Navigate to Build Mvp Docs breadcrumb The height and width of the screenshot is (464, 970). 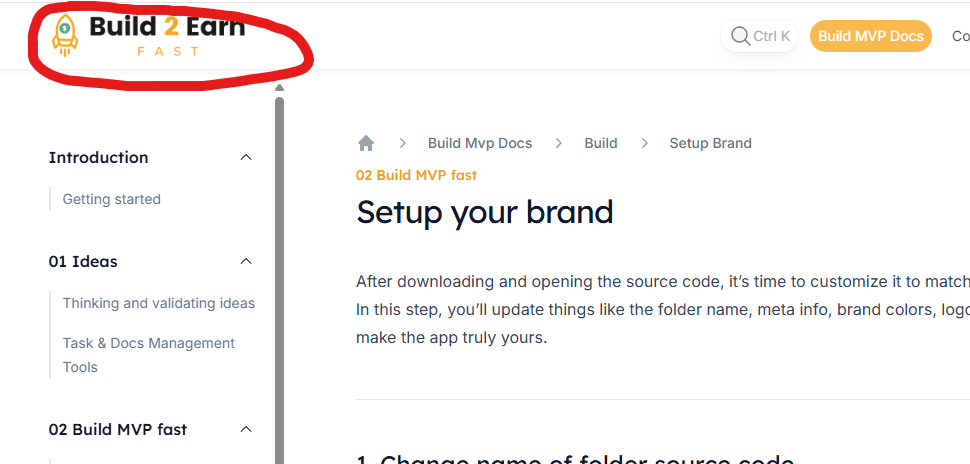pos(480,143)
